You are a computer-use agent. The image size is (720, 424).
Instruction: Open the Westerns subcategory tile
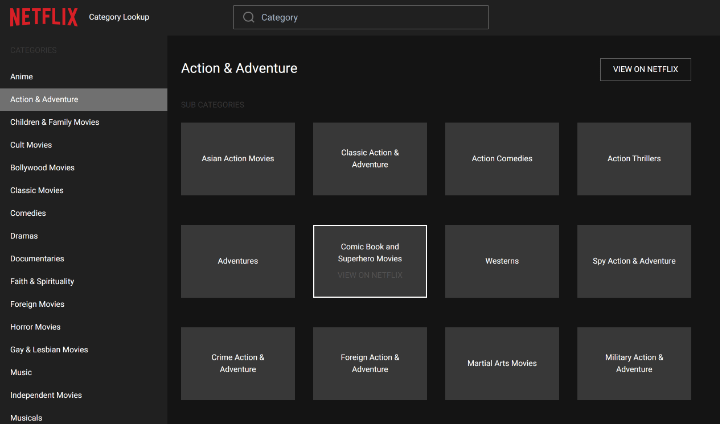point(502,261)
